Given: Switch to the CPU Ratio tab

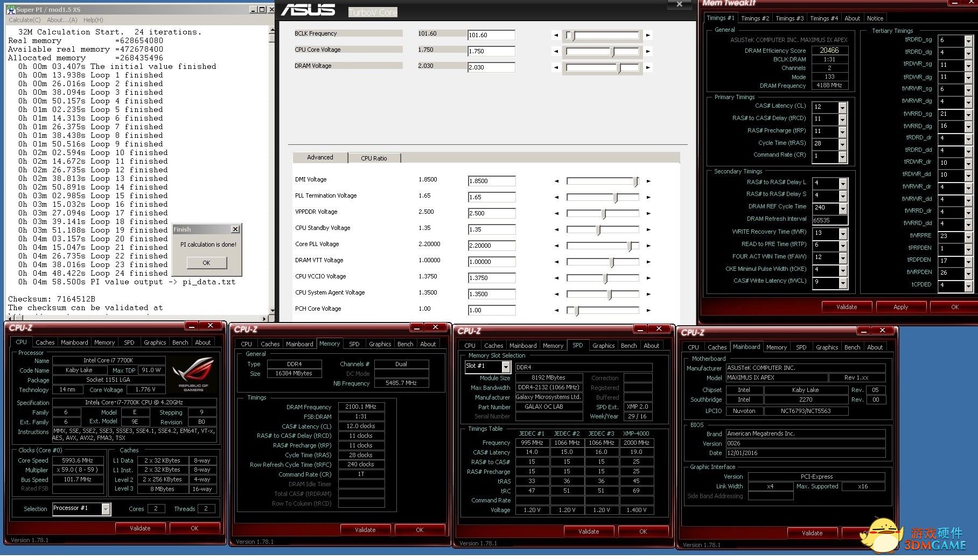Looking at the screenshot, I should (374, 158).
